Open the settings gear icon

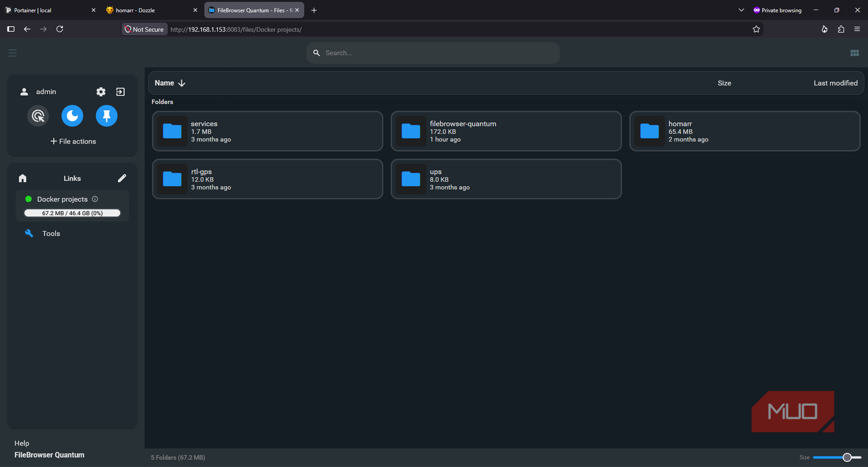pyautogui.click(x=101, y=92)
